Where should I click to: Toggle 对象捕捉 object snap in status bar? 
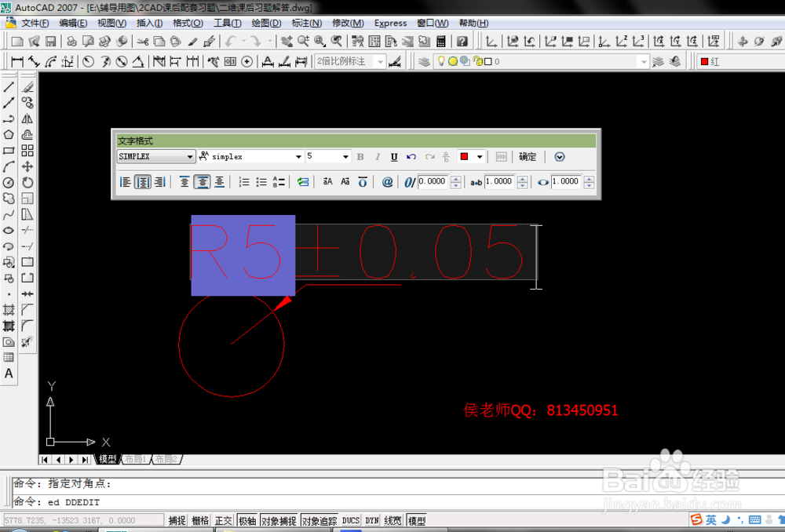[x=279, y=520]
